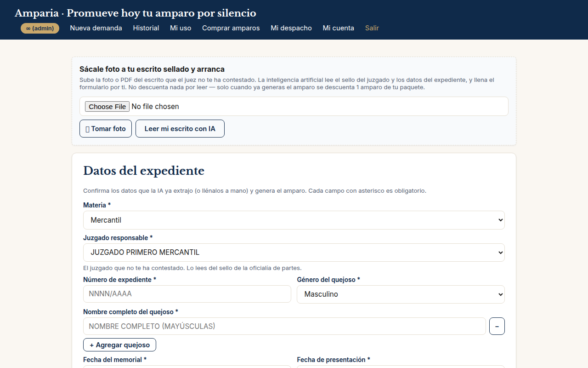
Task: Click the 'Datos del expediente' heading
Action: coord(144,171)
